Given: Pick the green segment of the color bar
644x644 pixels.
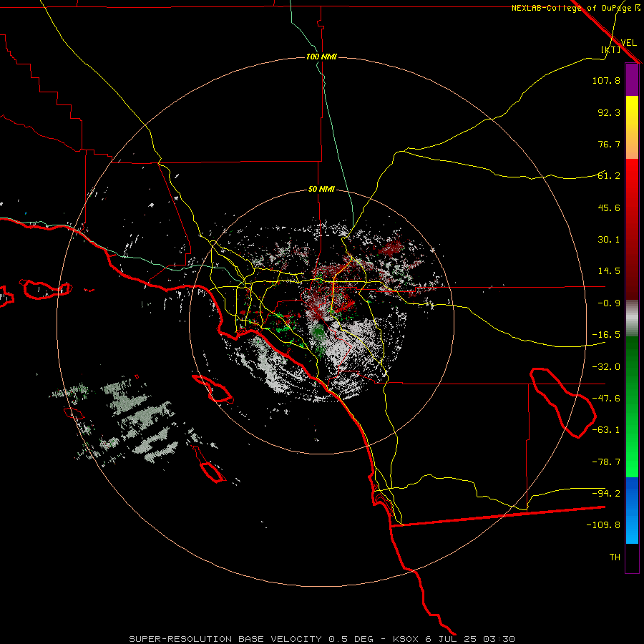Looking at the screenshot, I should pyautogui.click(x=632, y=406).
